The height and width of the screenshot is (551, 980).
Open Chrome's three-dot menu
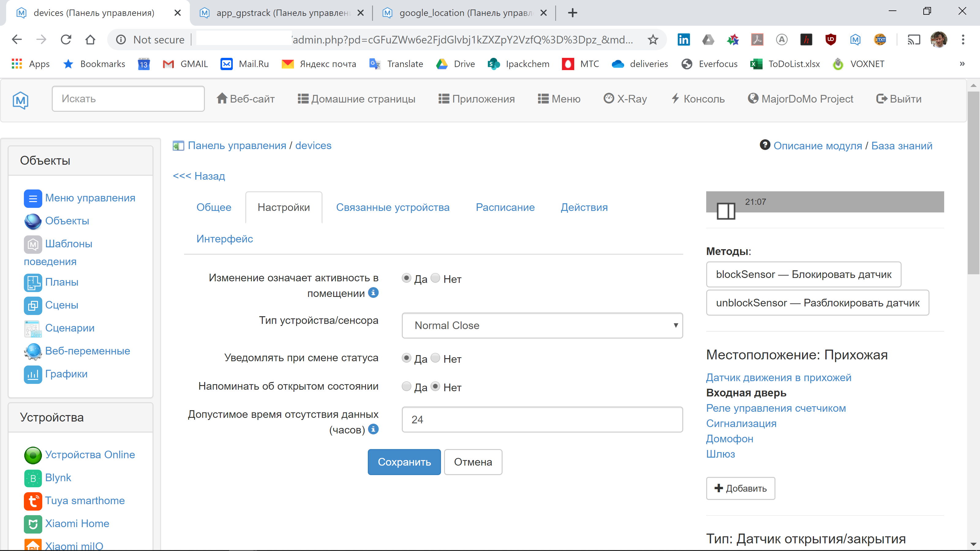964,39
